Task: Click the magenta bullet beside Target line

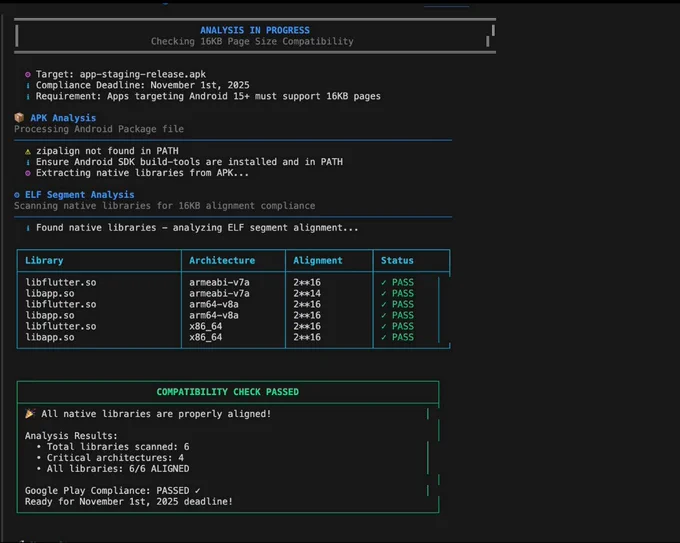Action: [x=28, y=75]
